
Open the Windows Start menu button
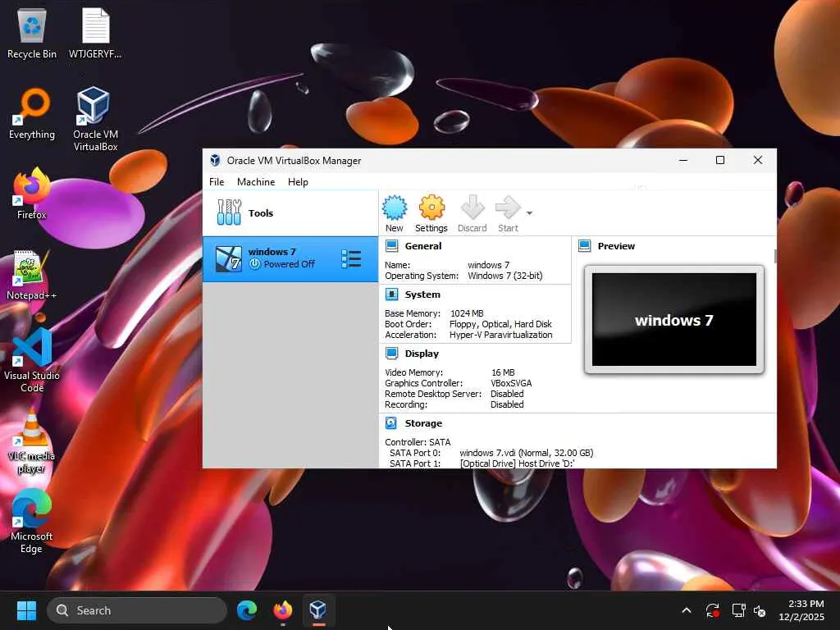pos(26,610)
